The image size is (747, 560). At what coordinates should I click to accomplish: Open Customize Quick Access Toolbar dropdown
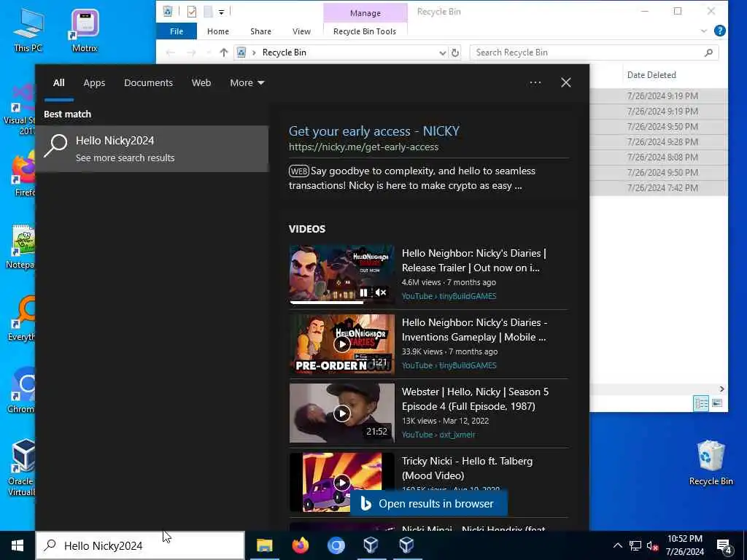point(221,12)
